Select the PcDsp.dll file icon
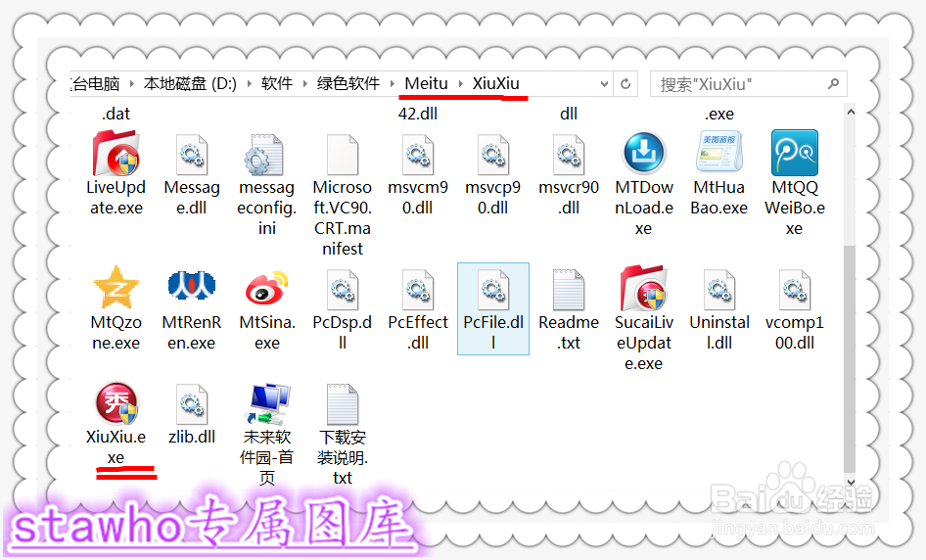 coord(343,290)
